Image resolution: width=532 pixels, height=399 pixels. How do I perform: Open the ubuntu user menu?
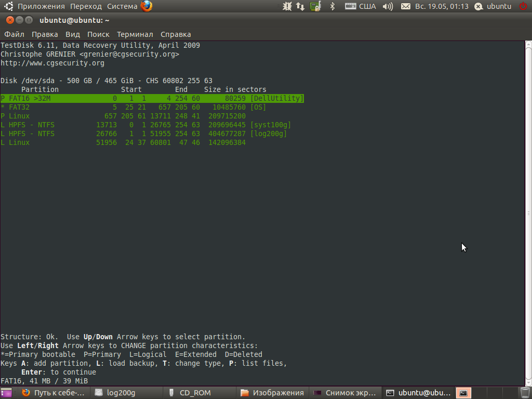coord(493,6)
